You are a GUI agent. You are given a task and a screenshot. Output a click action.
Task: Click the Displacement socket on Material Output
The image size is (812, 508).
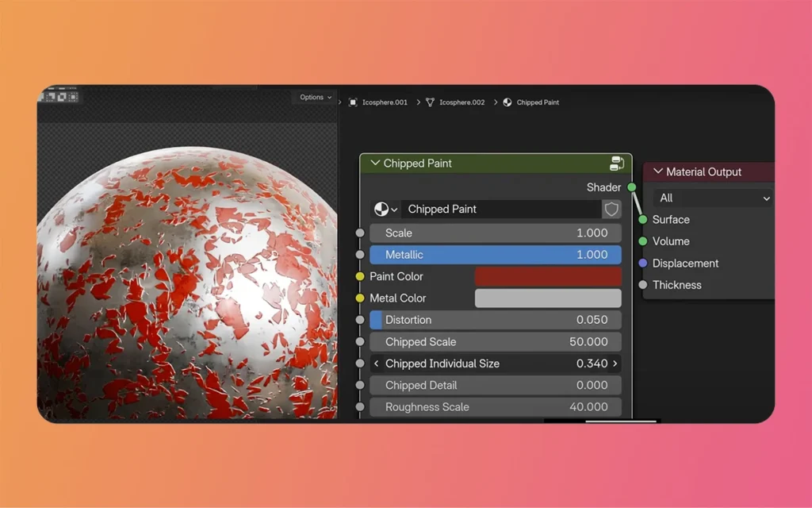[642, 263]
